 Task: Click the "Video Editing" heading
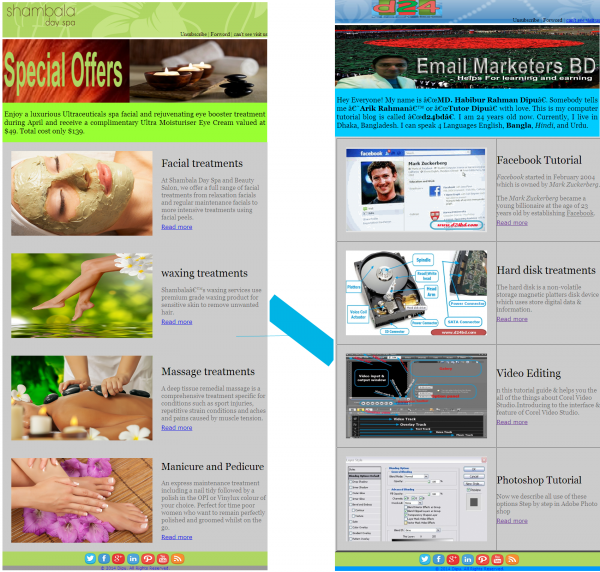[x=528, y=373]
